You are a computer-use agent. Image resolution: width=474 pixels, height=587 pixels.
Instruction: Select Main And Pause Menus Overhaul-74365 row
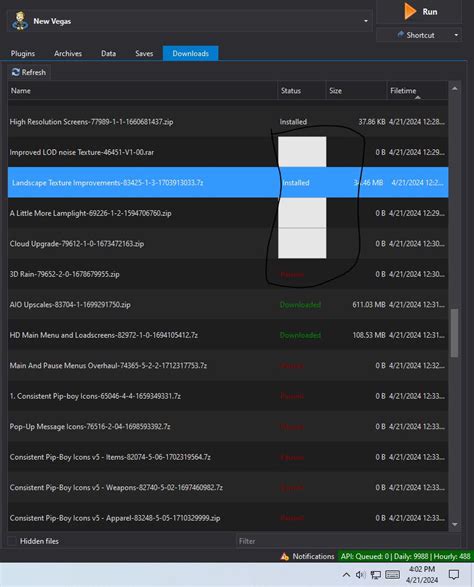tap(228, 365)
